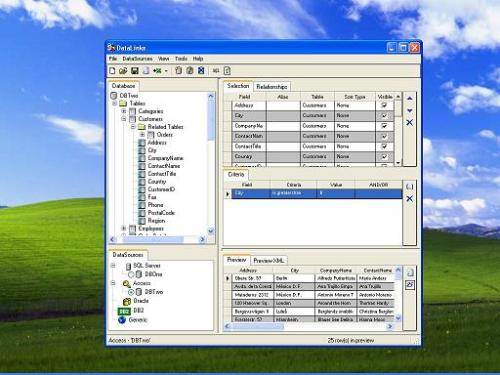
Task: Toggle Visible checkbox for CompanyName row
Action: click(x=384, y=126)
